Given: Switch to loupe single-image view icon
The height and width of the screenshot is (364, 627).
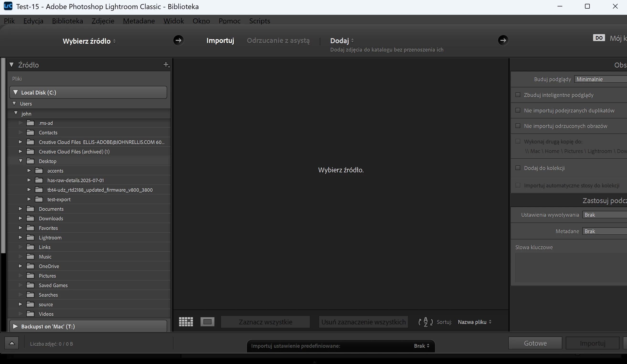Looking at the screenshot, I should point(207,322).
